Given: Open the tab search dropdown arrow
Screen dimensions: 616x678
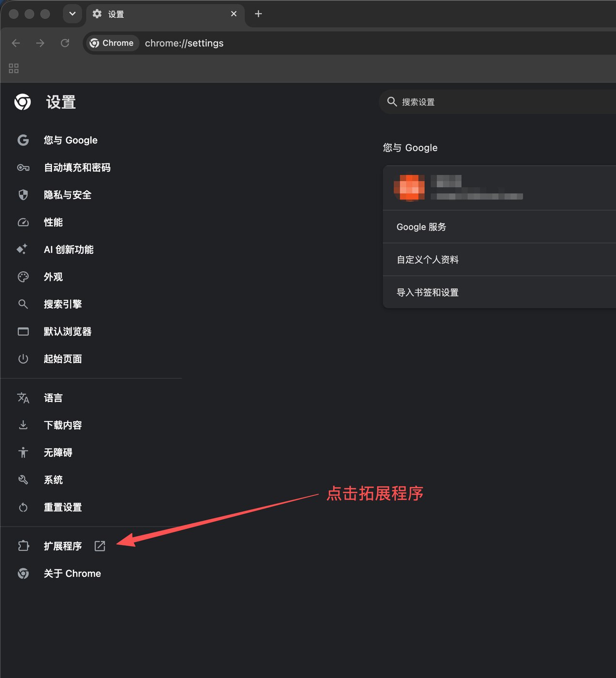Looking at the screenshot, I should click(x=72, y=14).
